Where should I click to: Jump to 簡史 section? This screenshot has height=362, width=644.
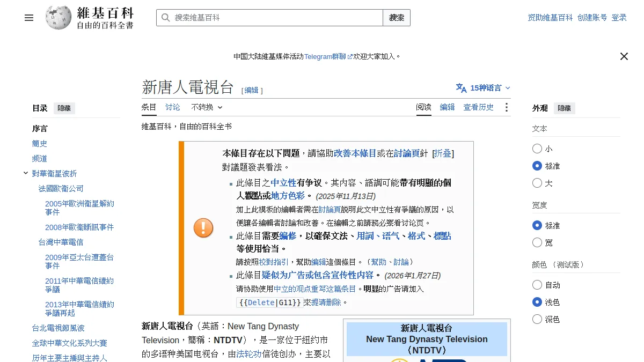40,144
